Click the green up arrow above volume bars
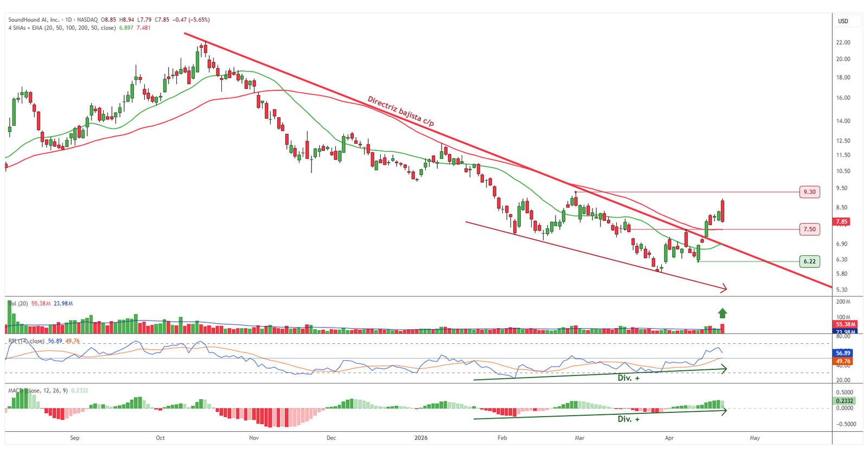 [x=722, y=313]
